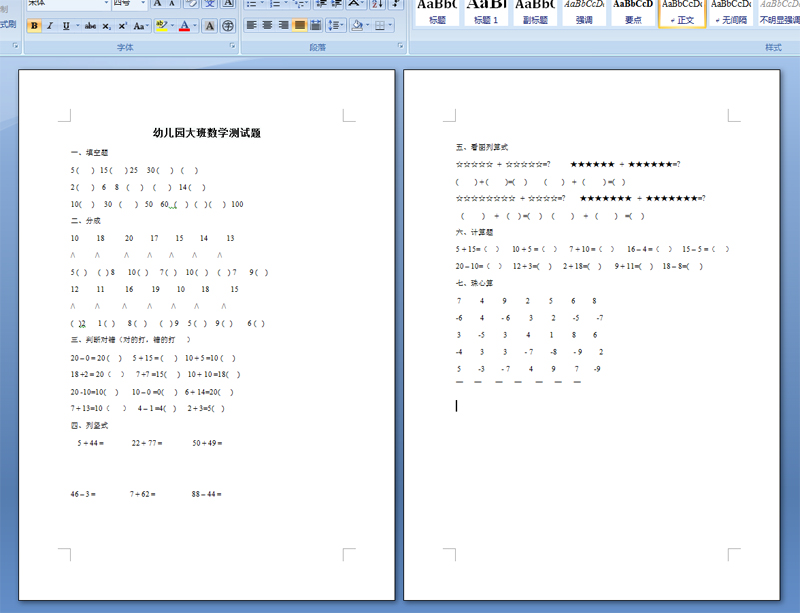Click heading 四、列竖式

pyautogui.click(x=89, y=425)
